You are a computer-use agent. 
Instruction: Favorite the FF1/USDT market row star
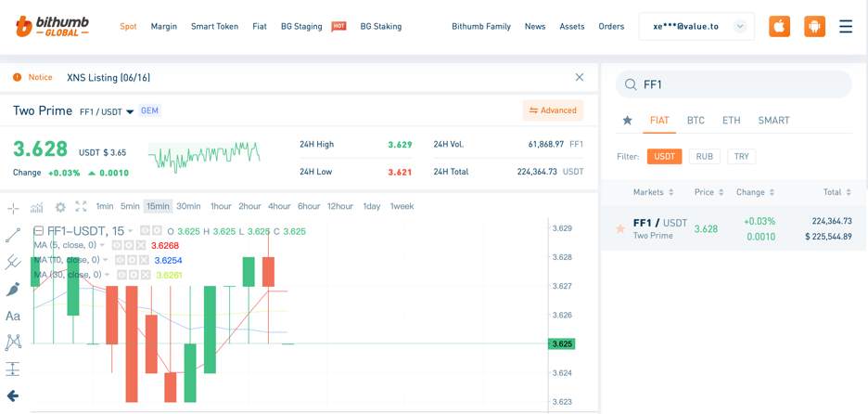620,229
